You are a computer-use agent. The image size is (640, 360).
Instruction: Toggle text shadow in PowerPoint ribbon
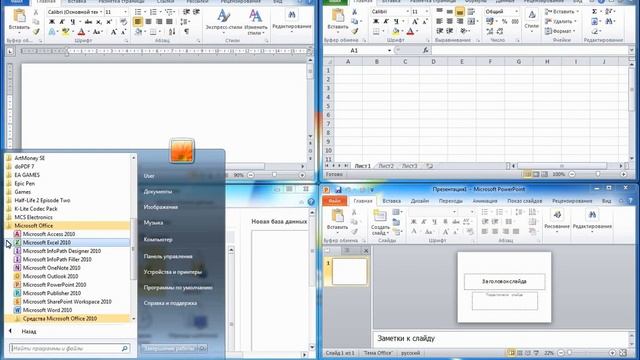[445, 221]
